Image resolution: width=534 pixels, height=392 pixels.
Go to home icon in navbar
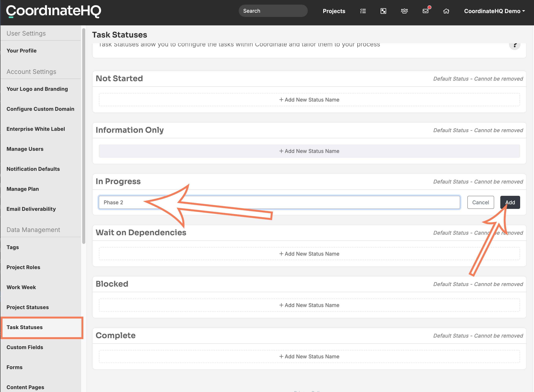[x=446, y=11]
